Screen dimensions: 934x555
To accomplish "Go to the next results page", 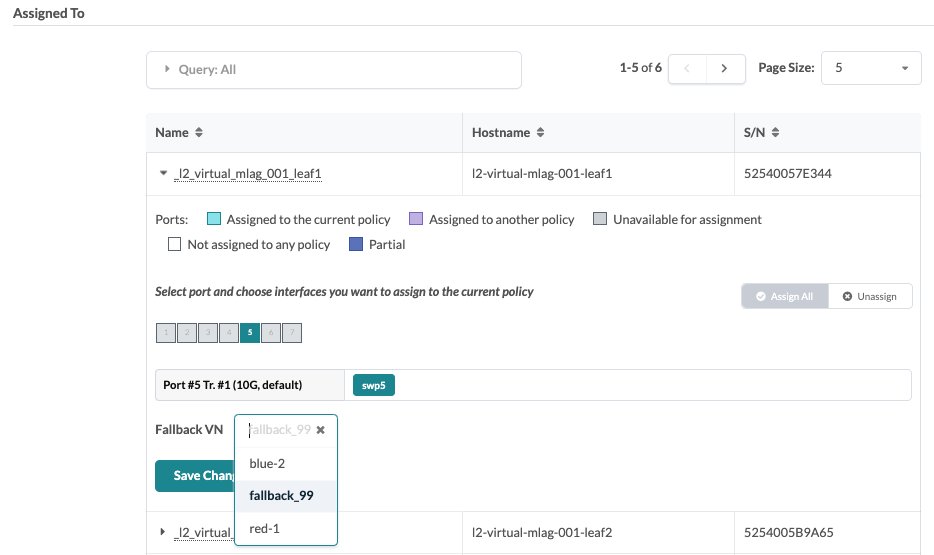I will (x=725, y=69).
